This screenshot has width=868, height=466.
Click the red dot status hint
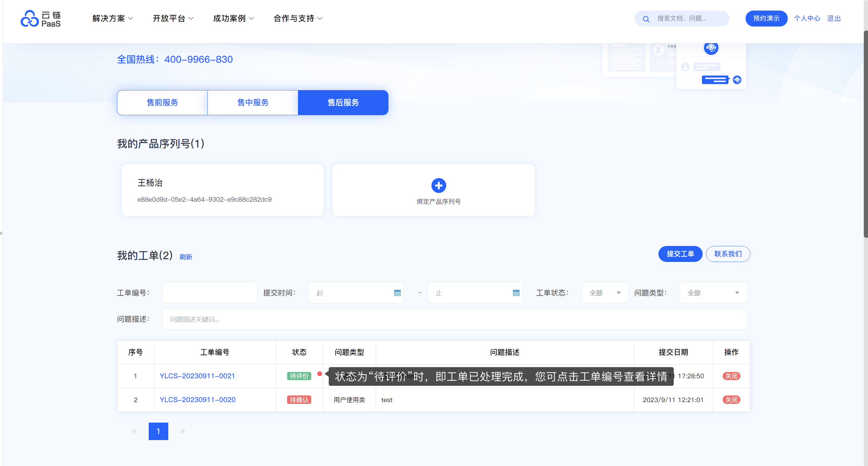coord(319,374)
